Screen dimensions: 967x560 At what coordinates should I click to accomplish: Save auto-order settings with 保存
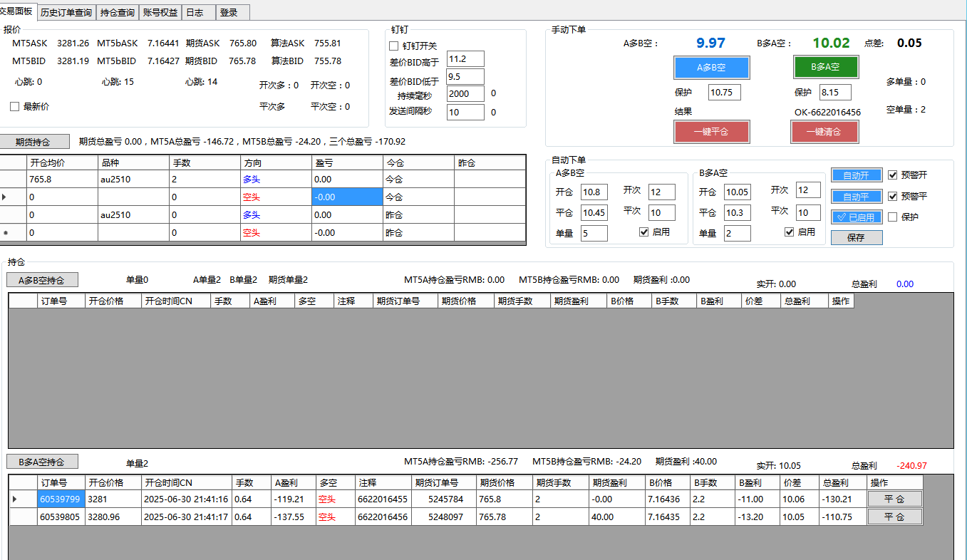pos(856,238)
